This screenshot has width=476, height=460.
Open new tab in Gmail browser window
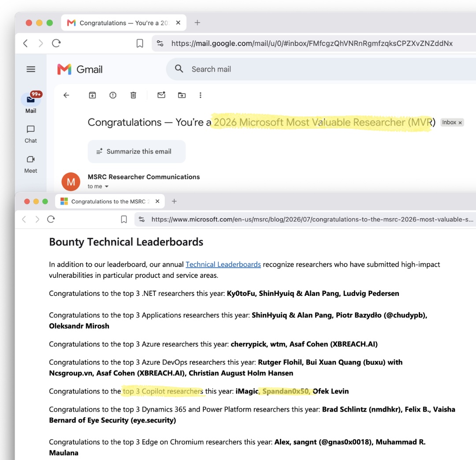click(x=197, y=23)
